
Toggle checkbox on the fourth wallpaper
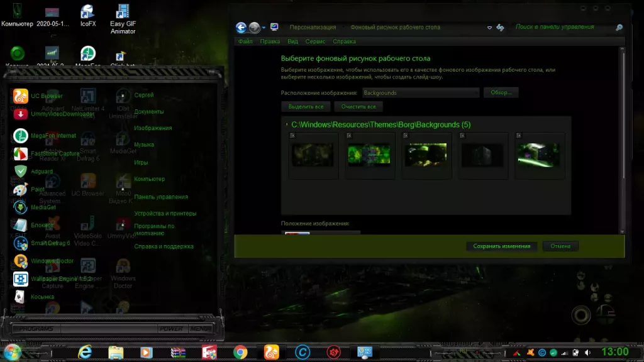[462, 136]
